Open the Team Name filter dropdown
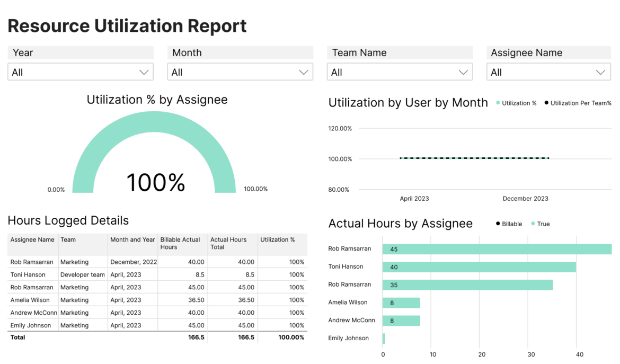 pyautogui.click(x=400, y=72)
